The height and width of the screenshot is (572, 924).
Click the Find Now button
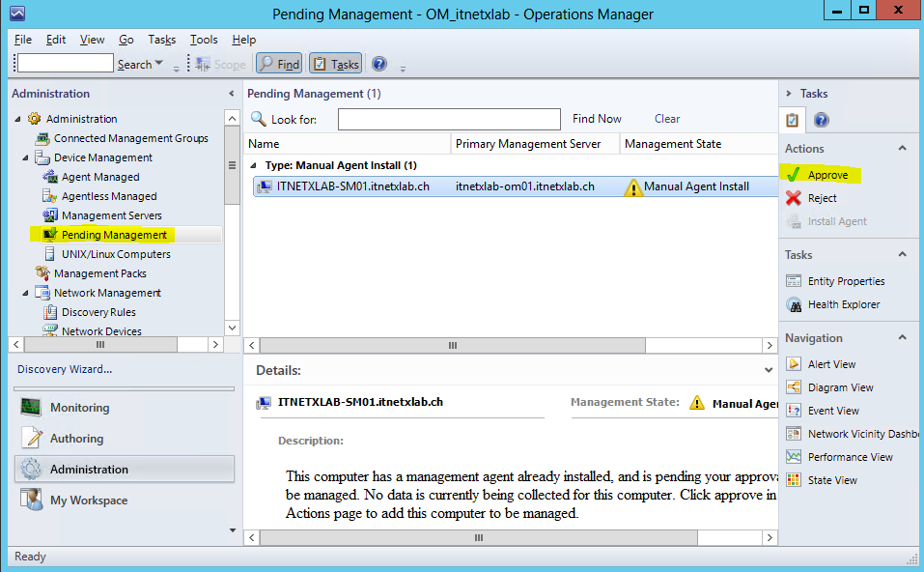click(x=597, y=119)
